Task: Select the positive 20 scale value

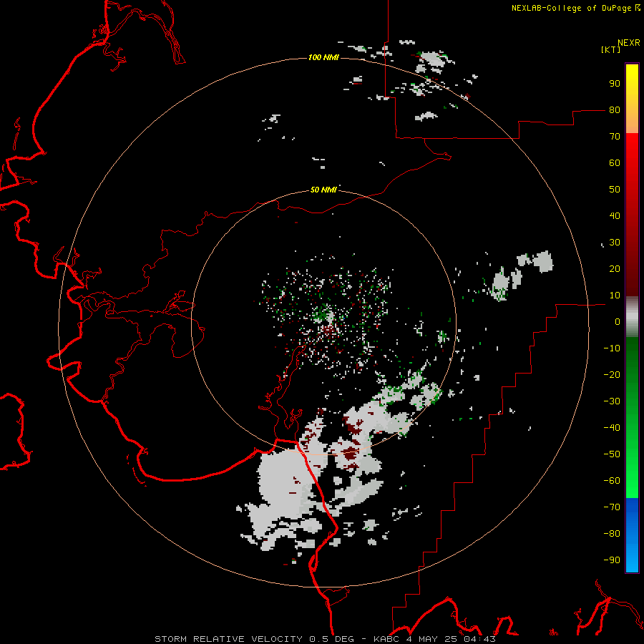Action: click(615, 269)
